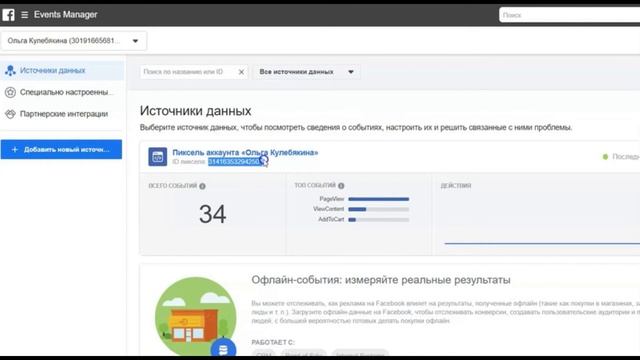Open the Пиксель аккаунта «Ольга Кулебякина» link
The width and height of the screenshot is (640, 360).
[245, 152]
